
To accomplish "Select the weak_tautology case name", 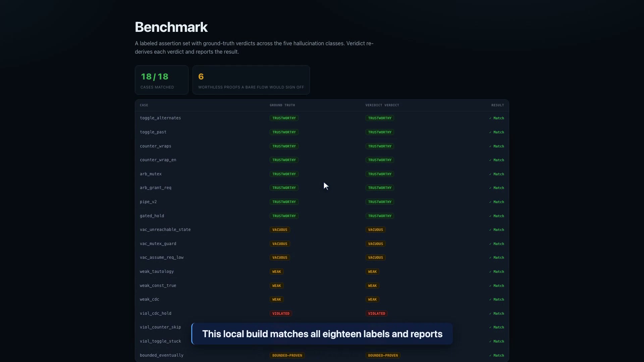I will click(x=157, y=271).
